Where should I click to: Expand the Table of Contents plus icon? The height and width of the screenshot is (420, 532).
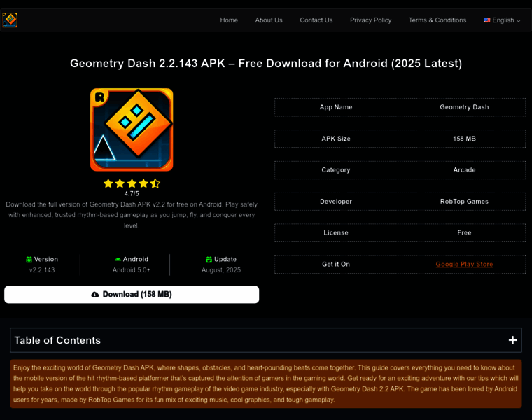coord(512,340)
